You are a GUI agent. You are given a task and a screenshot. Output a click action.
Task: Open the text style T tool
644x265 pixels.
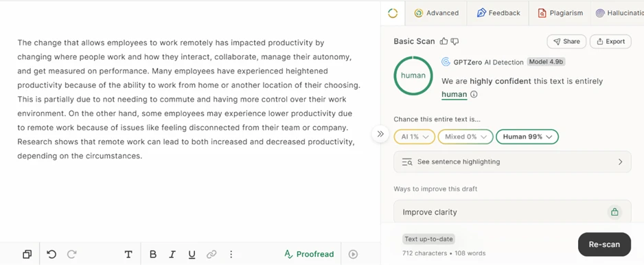coord(128,254)
